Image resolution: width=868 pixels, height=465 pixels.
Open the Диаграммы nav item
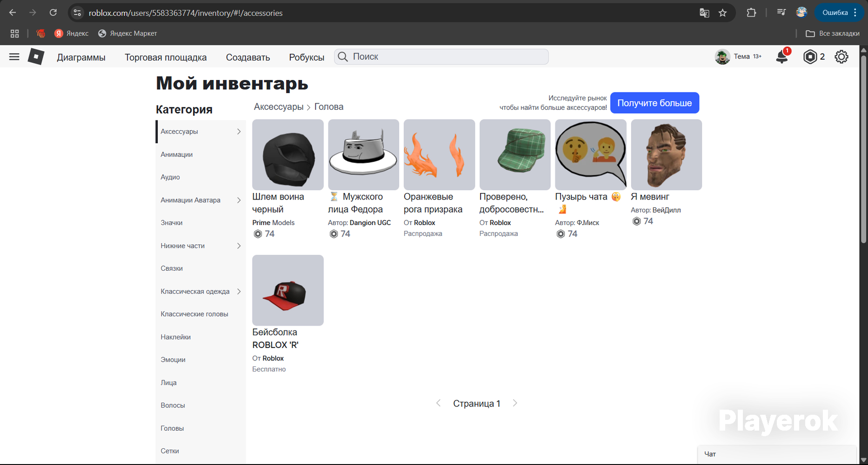click(x=81, y=57)
